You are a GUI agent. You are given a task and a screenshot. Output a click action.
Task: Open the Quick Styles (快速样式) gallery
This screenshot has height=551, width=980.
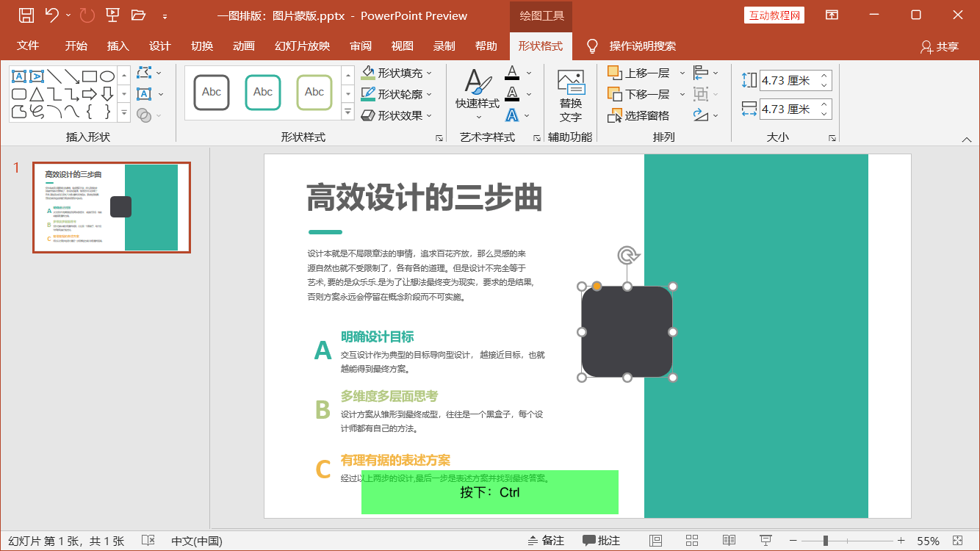point(478,95)
